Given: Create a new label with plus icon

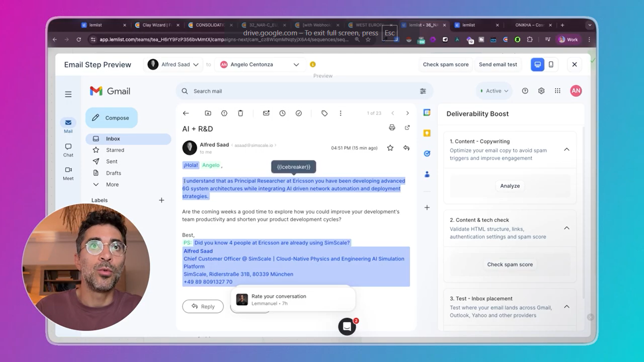Looking at the screenshot, I should pyautogui.click(x=161, y=200).
